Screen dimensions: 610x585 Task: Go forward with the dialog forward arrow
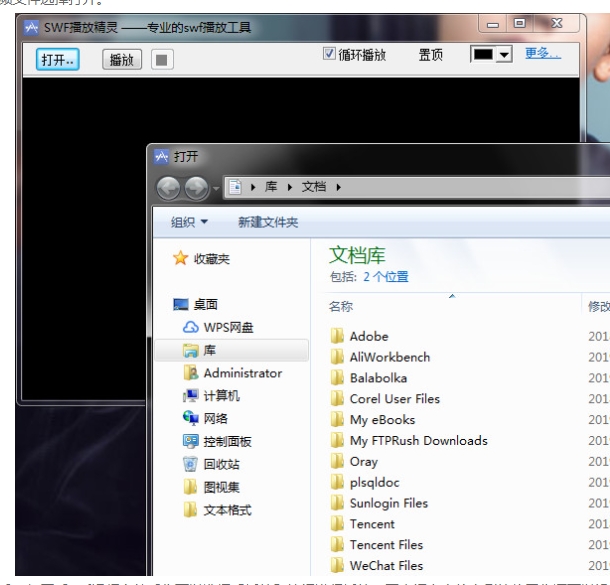click(196, 188)
